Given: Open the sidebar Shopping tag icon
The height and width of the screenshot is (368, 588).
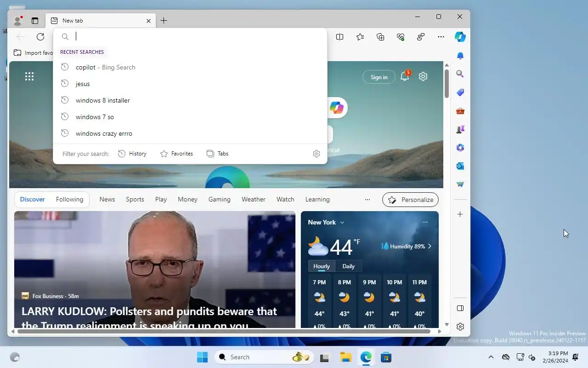Looking at the screenshot, I should [460, 92].
